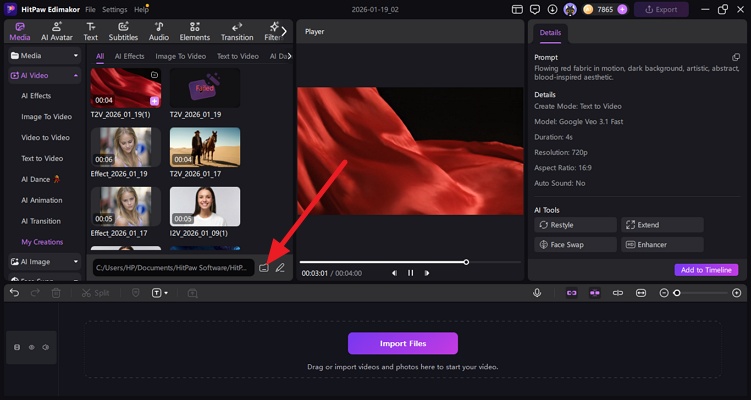Open the output folder icon

[x=263, y=268]
